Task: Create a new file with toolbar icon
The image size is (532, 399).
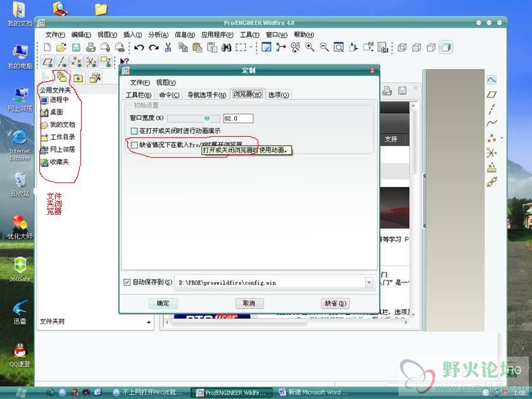Action: pos(47,47)
